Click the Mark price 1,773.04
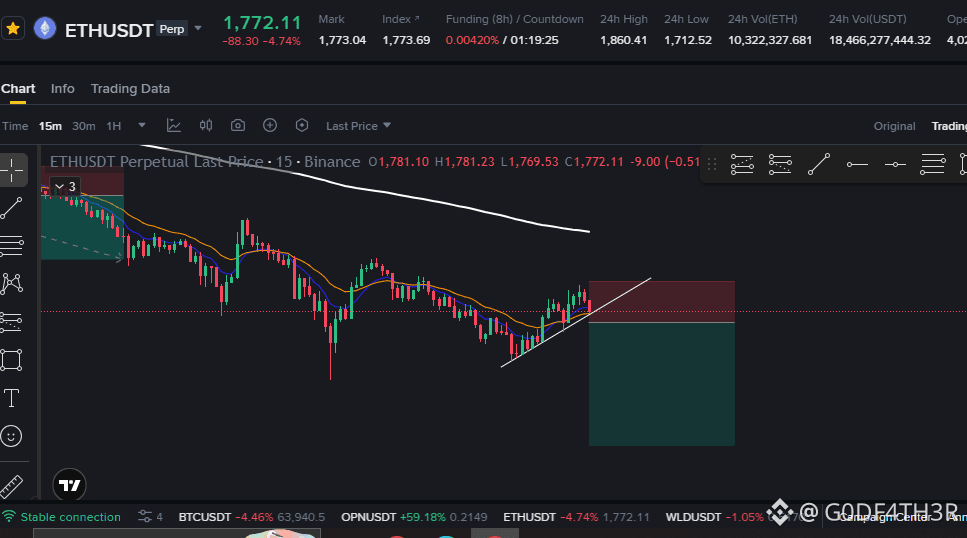The image size is (967, 538). pos(342,40)
